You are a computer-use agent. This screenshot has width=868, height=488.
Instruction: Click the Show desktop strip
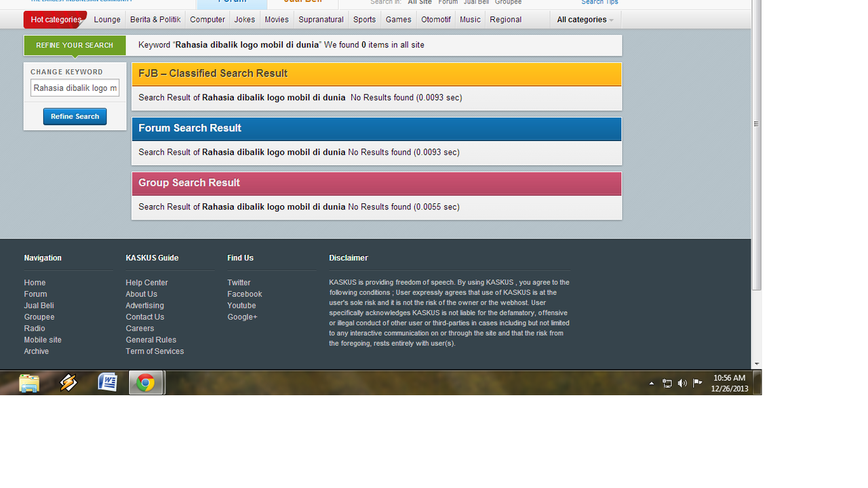757,383
